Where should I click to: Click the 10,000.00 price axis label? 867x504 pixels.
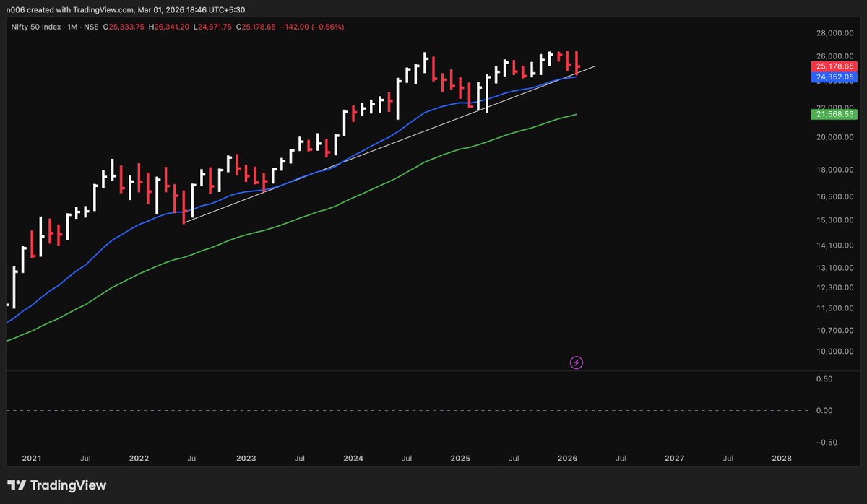tap(834, 352)
